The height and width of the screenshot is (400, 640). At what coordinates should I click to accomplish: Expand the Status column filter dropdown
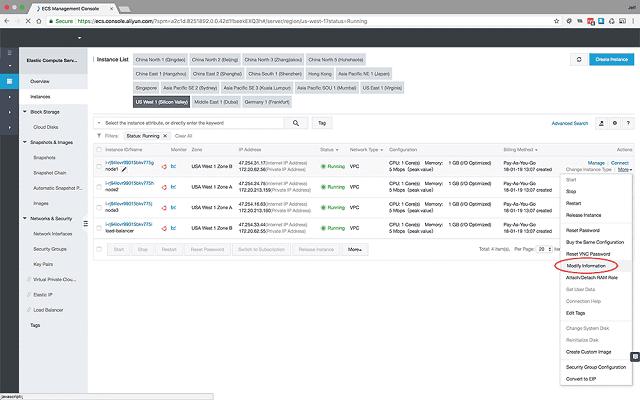pos(338,149)
